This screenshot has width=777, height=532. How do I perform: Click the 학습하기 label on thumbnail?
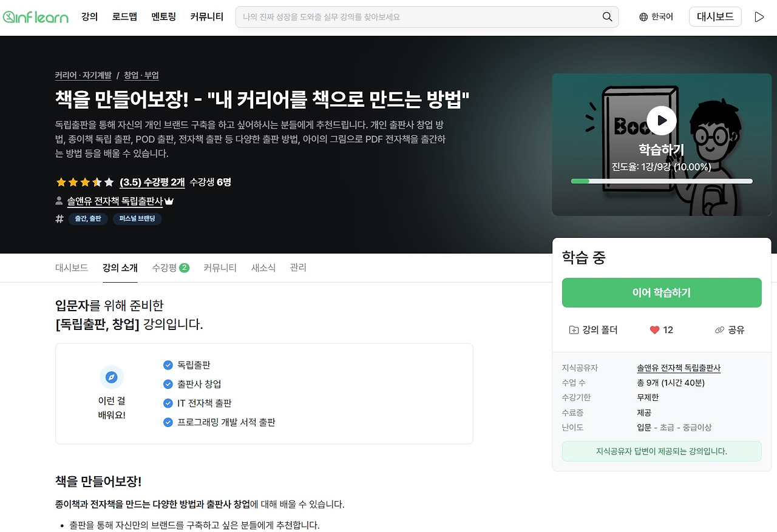click(661, 149)
